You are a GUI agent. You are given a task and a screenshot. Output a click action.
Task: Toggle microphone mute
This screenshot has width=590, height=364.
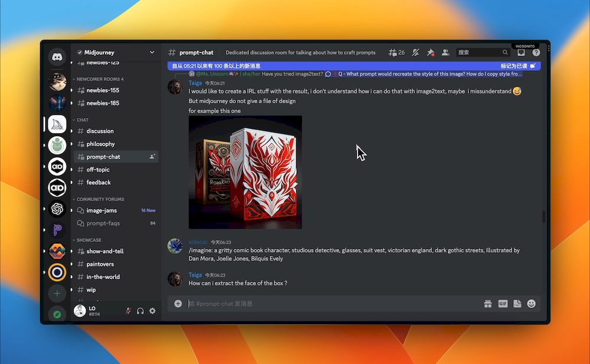[x=128, y=311]
